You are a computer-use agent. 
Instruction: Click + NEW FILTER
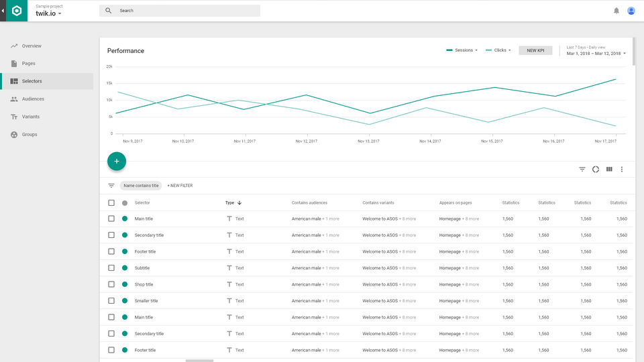[180, 186]
